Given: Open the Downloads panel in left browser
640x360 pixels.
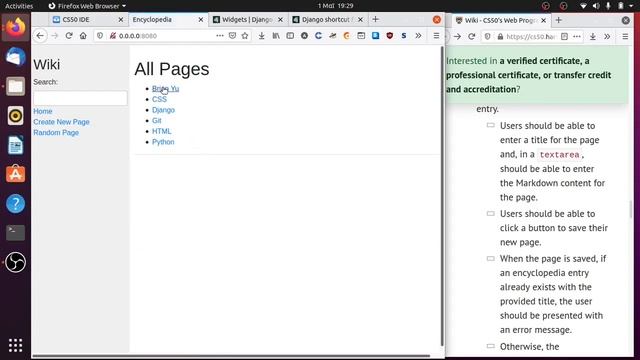Looking at the screenshot, I should point(262,36).
